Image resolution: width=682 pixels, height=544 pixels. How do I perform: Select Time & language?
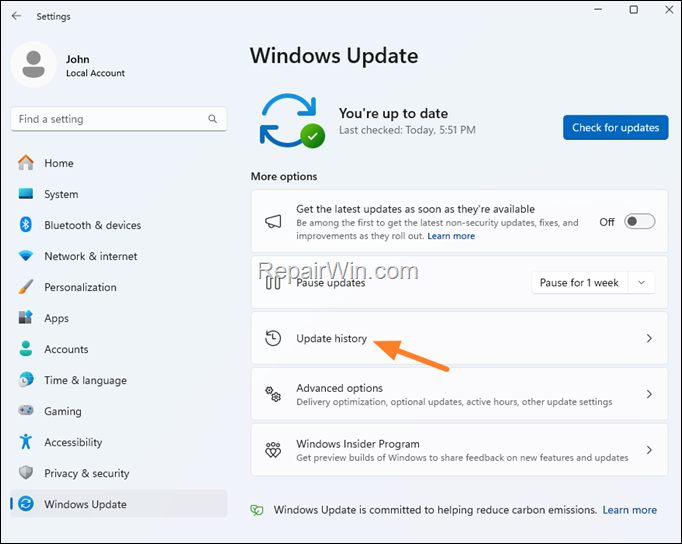[119, 380]
